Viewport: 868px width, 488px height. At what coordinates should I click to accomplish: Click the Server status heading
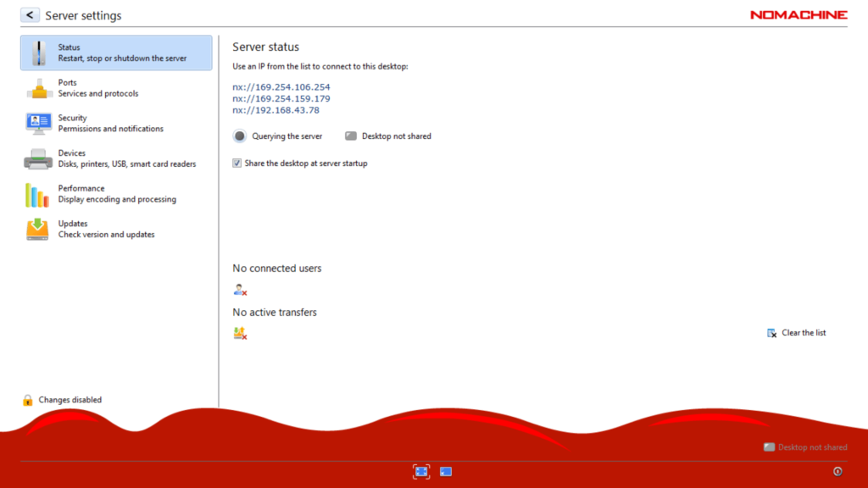coord(265,47)
